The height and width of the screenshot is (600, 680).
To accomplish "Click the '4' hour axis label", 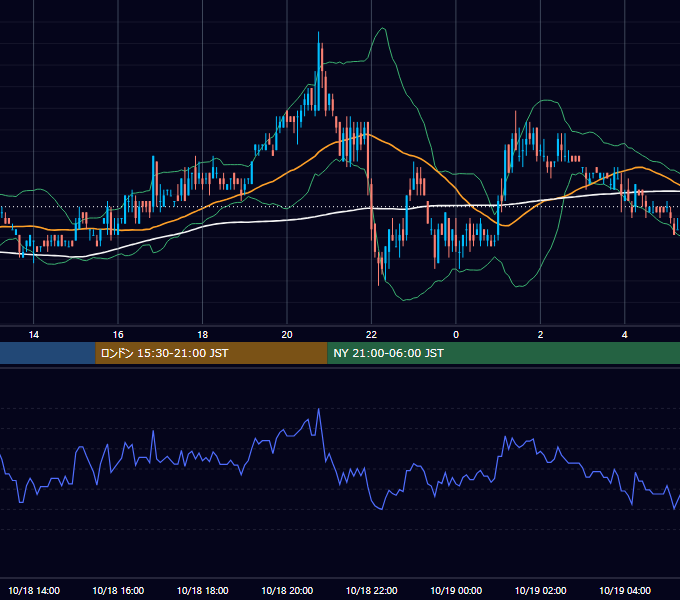I will tap(624, 334).
